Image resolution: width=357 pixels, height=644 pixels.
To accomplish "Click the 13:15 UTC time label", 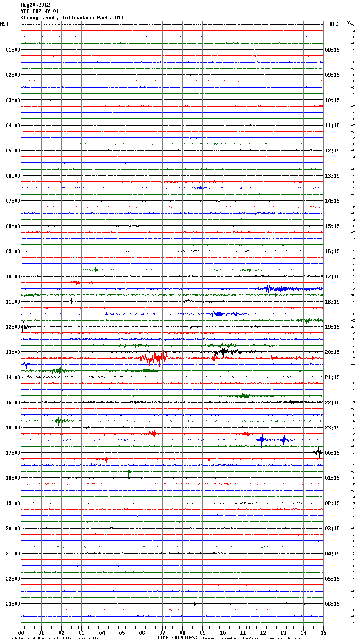I will [x=332, y=176].
